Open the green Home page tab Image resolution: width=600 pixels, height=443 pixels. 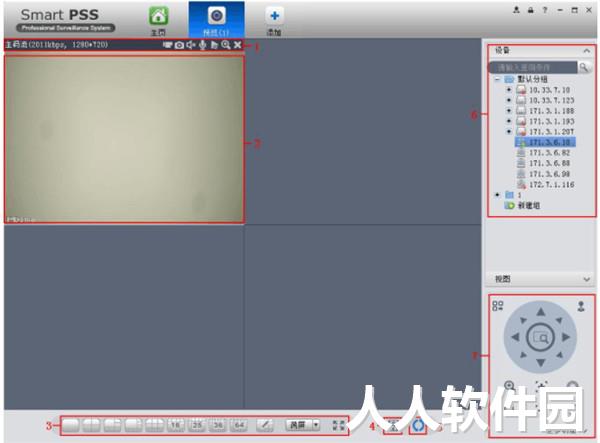158,20
